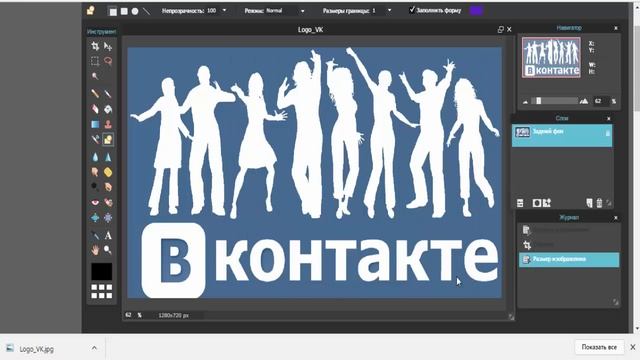The image size is (640, 360).
Task: Select the highlighted image size history entry
Action: [x=569, y=260]
